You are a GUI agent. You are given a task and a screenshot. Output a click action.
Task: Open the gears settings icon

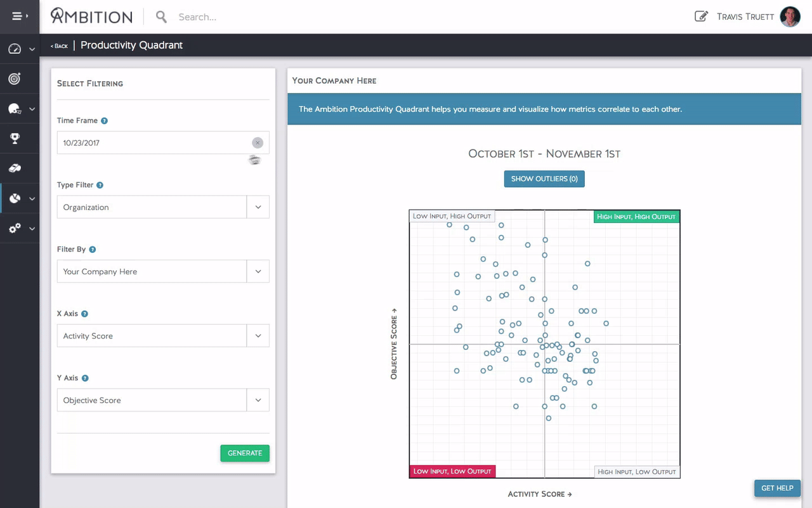point(15,229)
